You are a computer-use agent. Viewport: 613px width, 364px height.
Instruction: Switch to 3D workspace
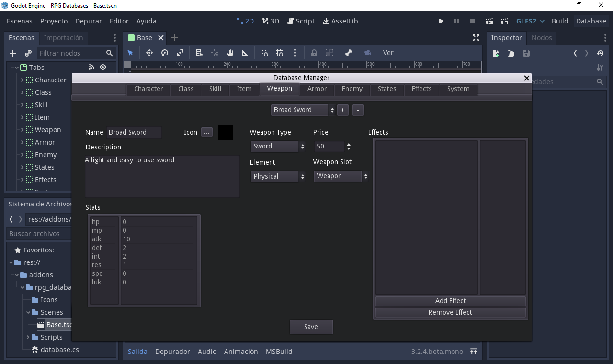[x=271, y=21]
